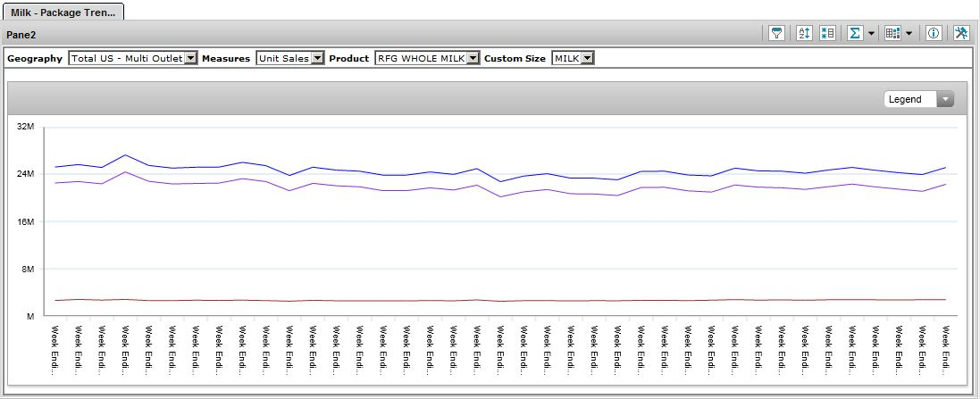Click the funnel filter icon

[x=777, y=33]
